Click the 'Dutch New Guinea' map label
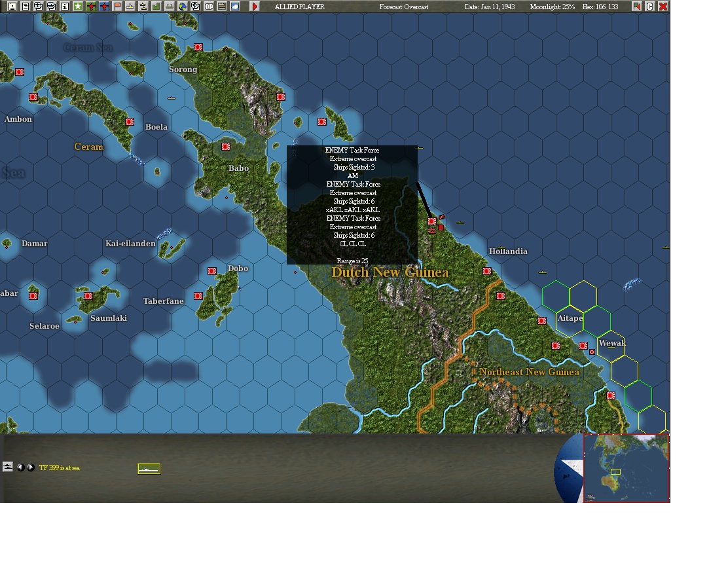The image size is (709, 588). [390, 272]
